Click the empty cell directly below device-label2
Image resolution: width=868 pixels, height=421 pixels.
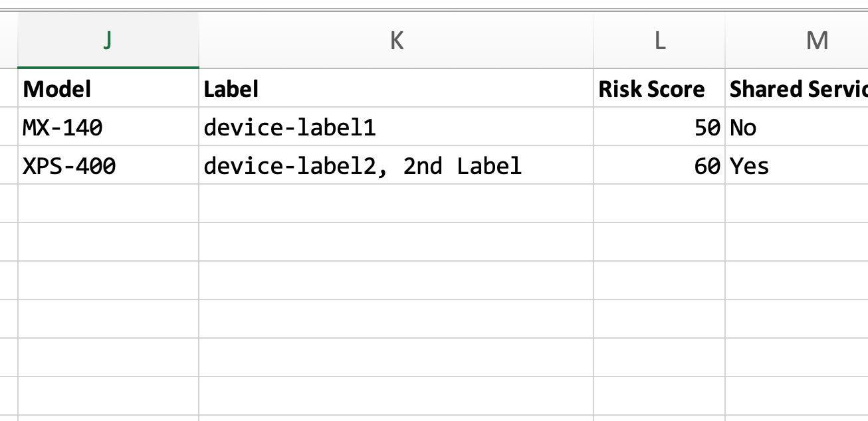(x=395, y=204)
